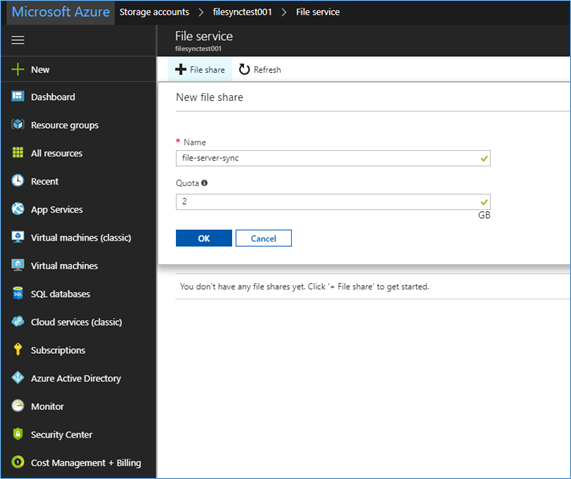Image resolution: width=571 pixels, height=479 pixels.
Task: Focus the Name text field
Action: [333, 158]
